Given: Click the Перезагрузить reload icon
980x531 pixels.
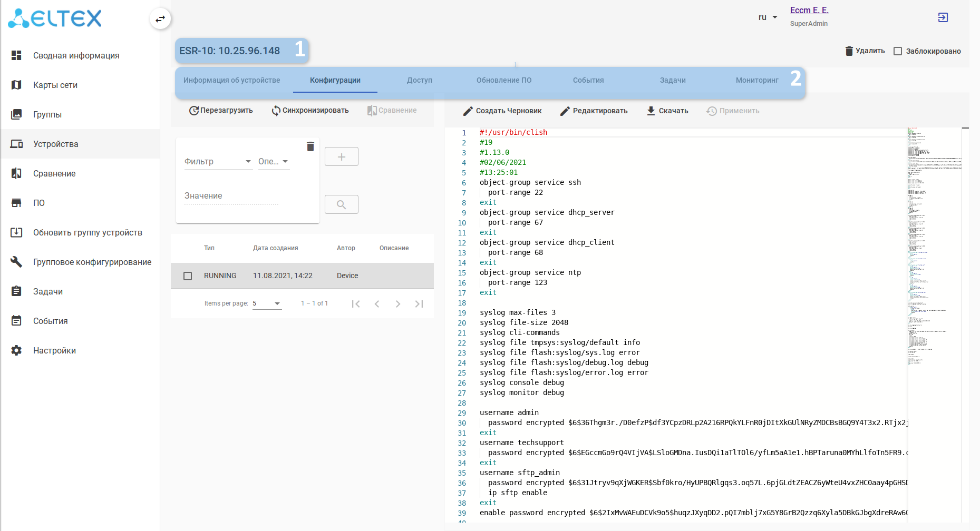Looking at the screenshot, I should coord(194,111).
